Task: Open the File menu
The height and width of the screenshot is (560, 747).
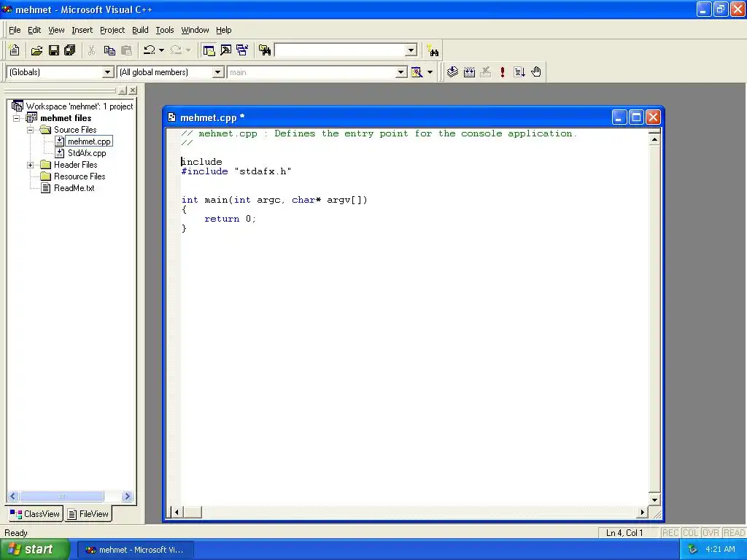Action: pyautogui.click(x=15, y=30)
